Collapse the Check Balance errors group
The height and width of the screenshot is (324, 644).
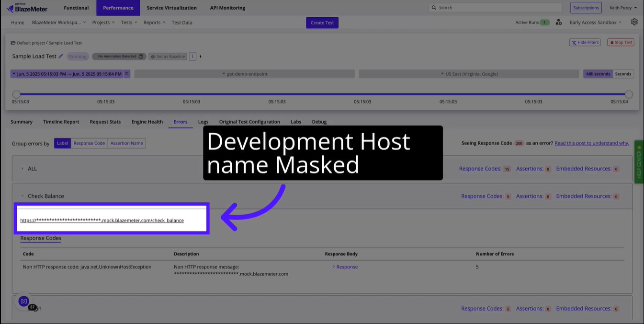(22, 196)
